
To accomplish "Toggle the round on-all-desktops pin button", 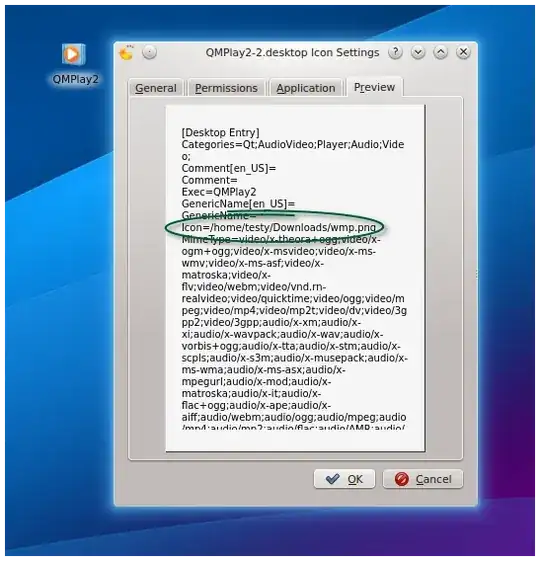I will tap(149, 53).
